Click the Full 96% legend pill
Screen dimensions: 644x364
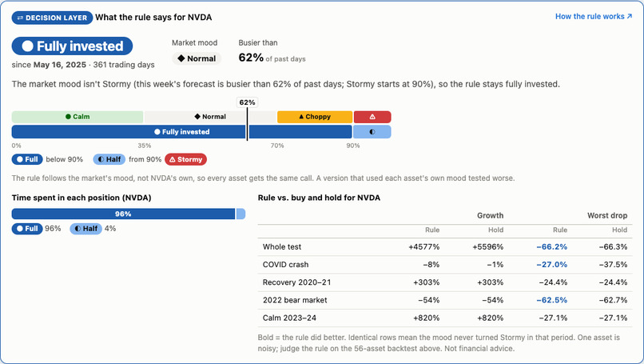point(27,229)
